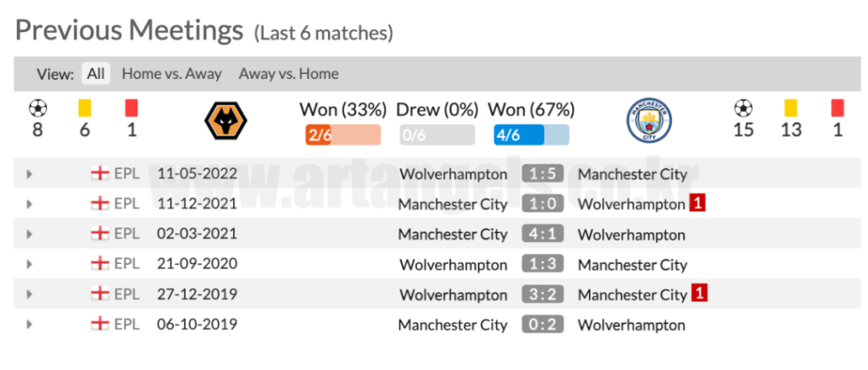Click Manchester City home team link on 02-03-2021
868x370 pixels.
coord(453,234)
